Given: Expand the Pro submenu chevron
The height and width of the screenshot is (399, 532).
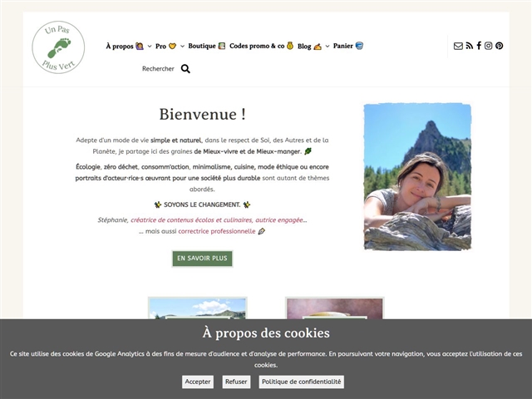Looking at the screenshot, I should [x=182, y=47].
